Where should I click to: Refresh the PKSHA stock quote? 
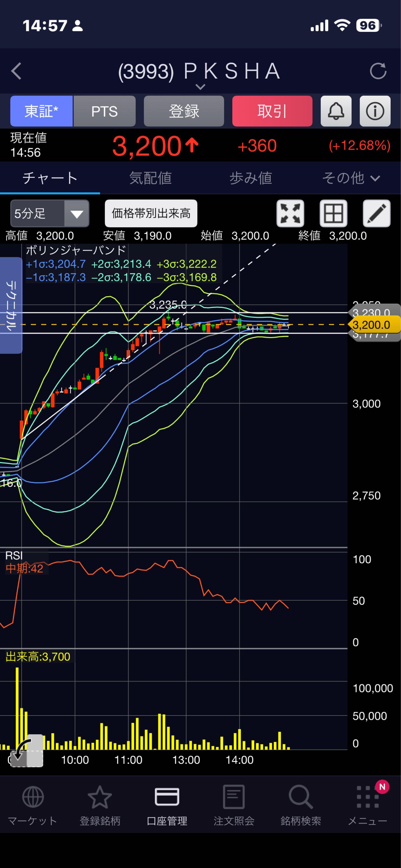tap(378, 71)
